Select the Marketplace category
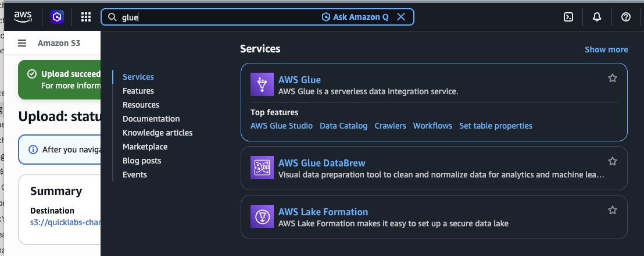The image size is (644, 256). pos(145,147)
